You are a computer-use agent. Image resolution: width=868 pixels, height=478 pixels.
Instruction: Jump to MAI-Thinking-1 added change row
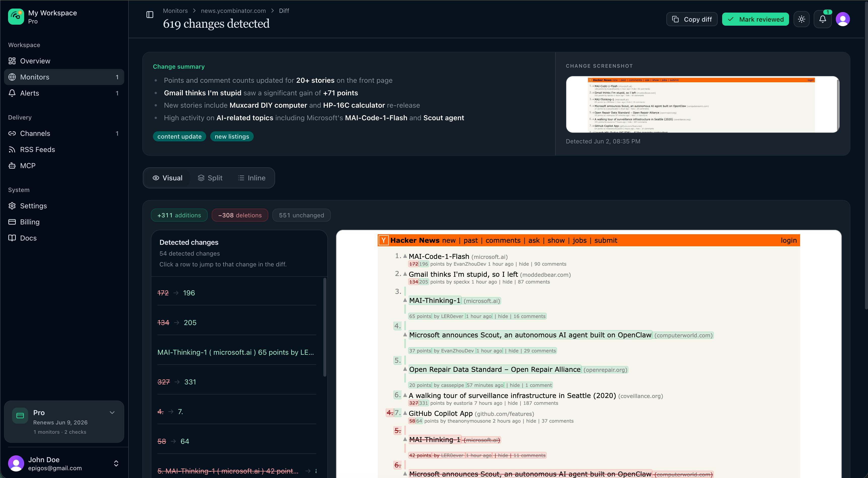coord(237,352)
